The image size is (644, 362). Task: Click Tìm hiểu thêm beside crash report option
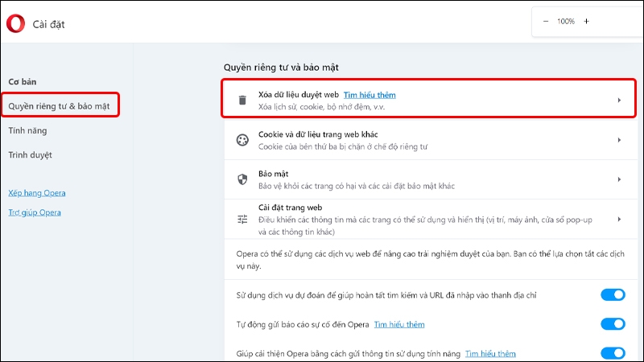(x=399, y=324)
